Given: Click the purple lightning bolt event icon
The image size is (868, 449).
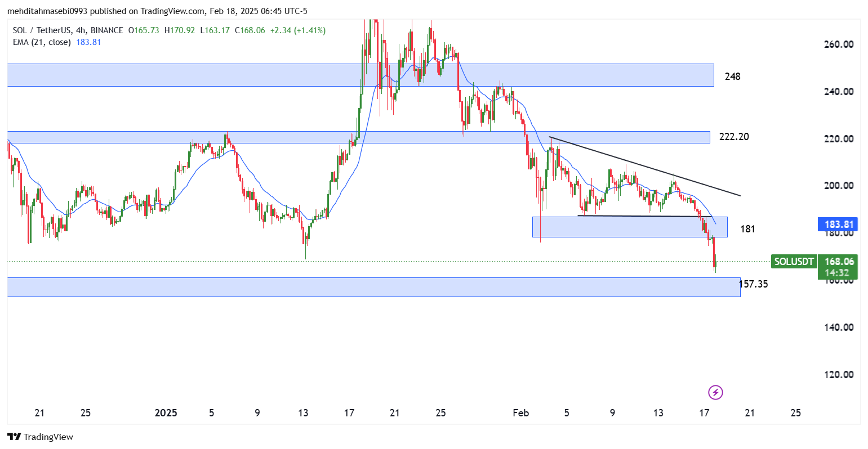Looking at the screenshot, I should click(715, 392).
